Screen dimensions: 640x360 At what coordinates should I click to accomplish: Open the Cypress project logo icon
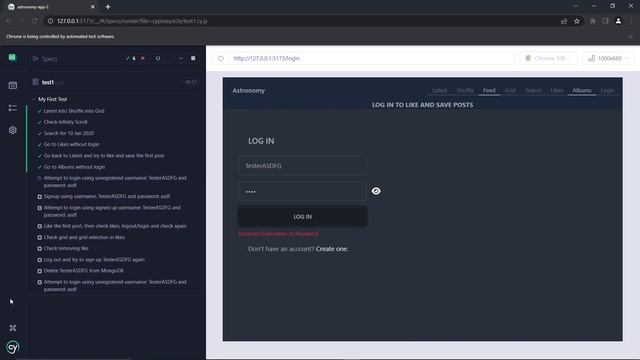click(x=12, y=58)
